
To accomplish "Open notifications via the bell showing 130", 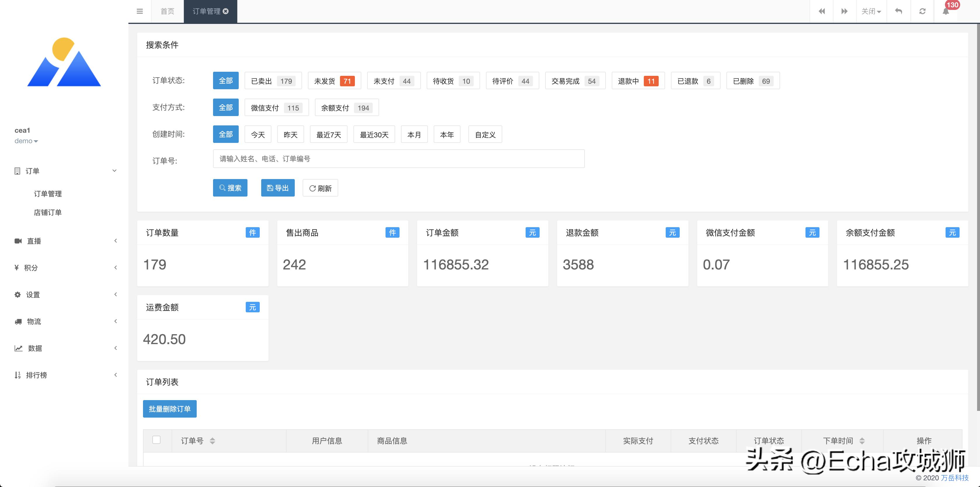I will point(946,11).
